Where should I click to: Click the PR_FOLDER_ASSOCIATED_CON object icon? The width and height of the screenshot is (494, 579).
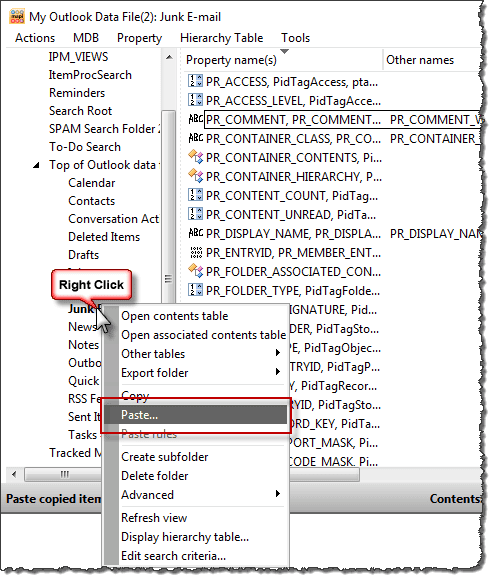click(196, 271)
